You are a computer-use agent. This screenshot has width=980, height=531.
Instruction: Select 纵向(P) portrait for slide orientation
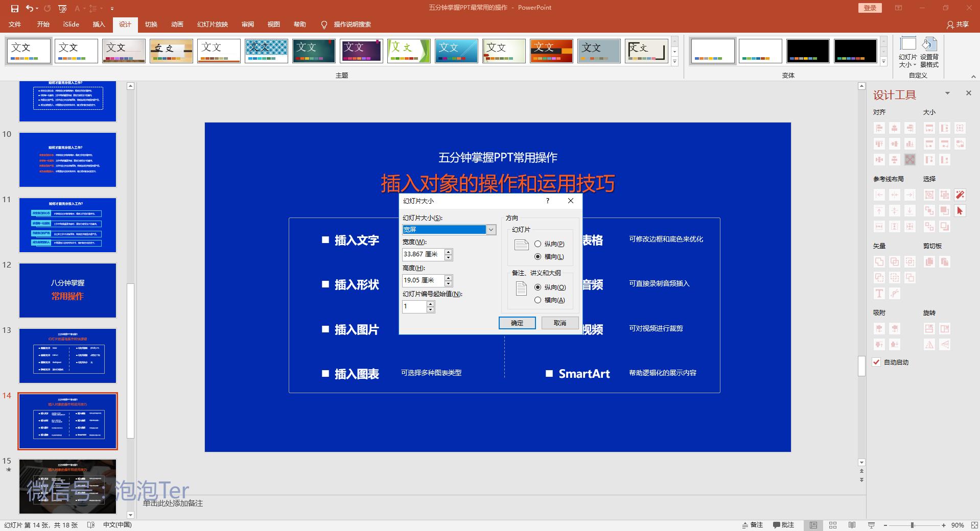pyautogui.click(x=538, y=244)
